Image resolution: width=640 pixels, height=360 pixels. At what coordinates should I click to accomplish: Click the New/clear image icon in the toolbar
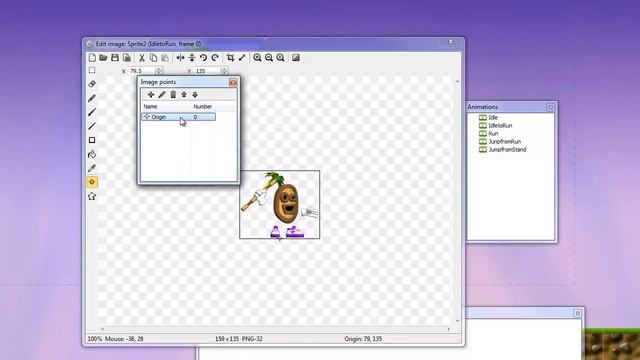click(92, 58)
